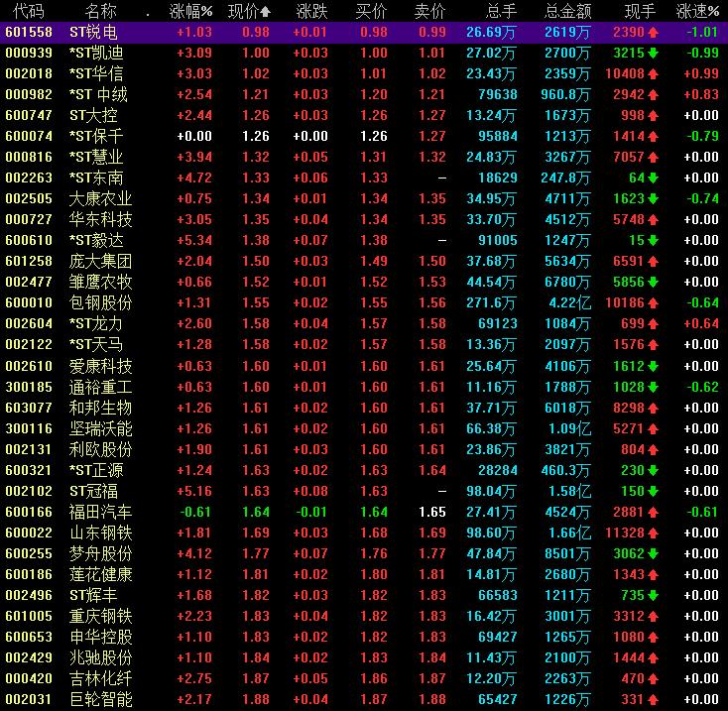728x711 pixels.
Task: Sort by the 卖价 column header
Action: pyautogui.click(x=429, y=11)
